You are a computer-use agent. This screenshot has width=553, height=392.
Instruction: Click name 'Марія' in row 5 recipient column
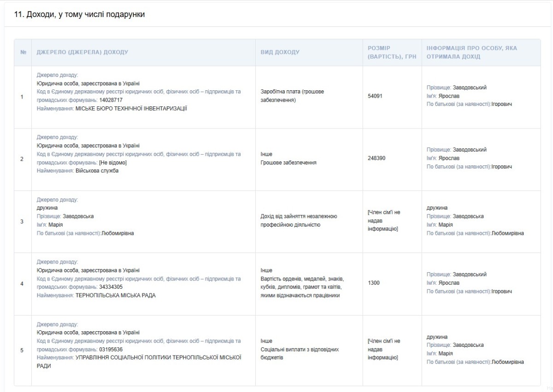[x=446, y=353]
